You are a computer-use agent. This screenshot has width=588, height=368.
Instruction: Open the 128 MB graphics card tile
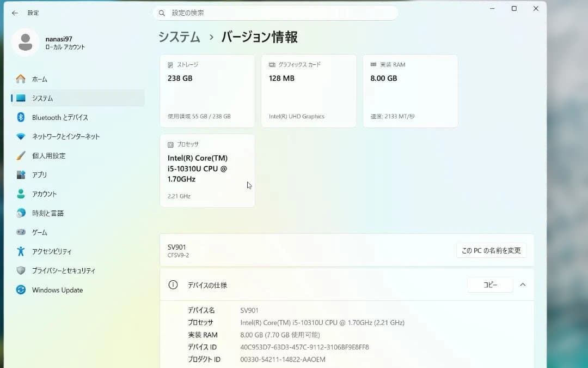point(309,91)
